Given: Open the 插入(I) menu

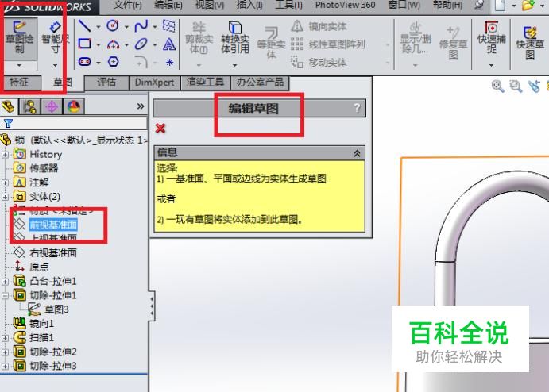Looking at the screenshot, I should point(249,6).
